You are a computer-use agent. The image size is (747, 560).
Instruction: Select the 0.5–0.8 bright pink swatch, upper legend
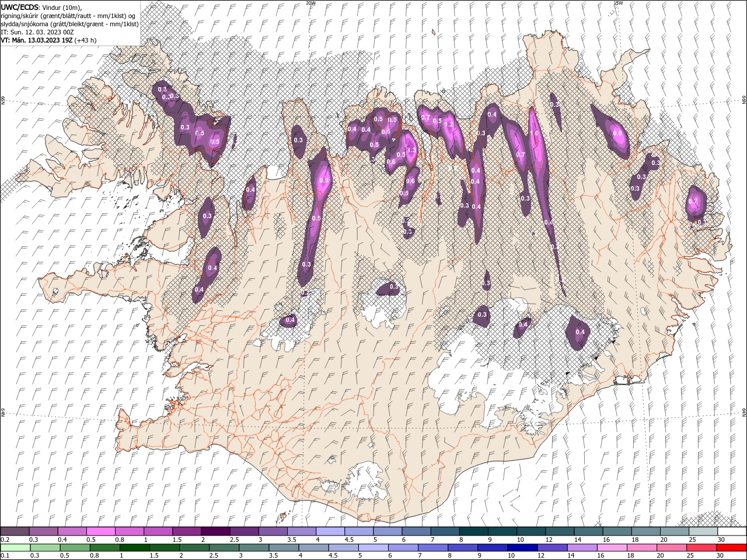click(100, 531)
